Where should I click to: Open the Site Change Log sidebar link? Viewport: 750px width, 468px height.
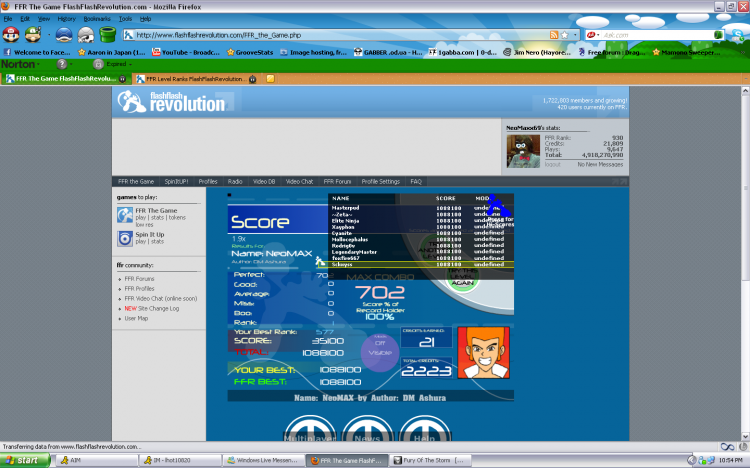[x=152, y=309]
